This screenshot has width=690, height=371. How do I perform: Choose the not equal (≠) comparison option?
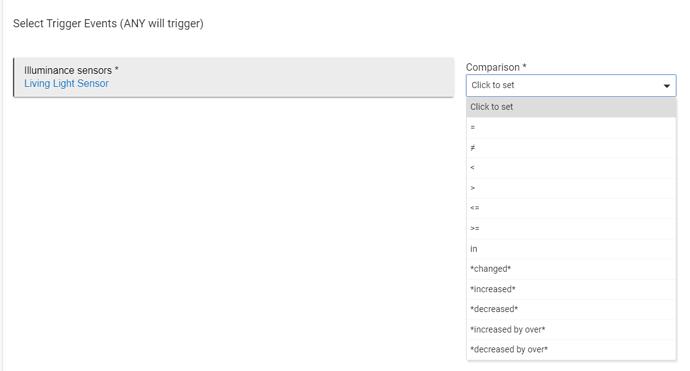point(571,148)
